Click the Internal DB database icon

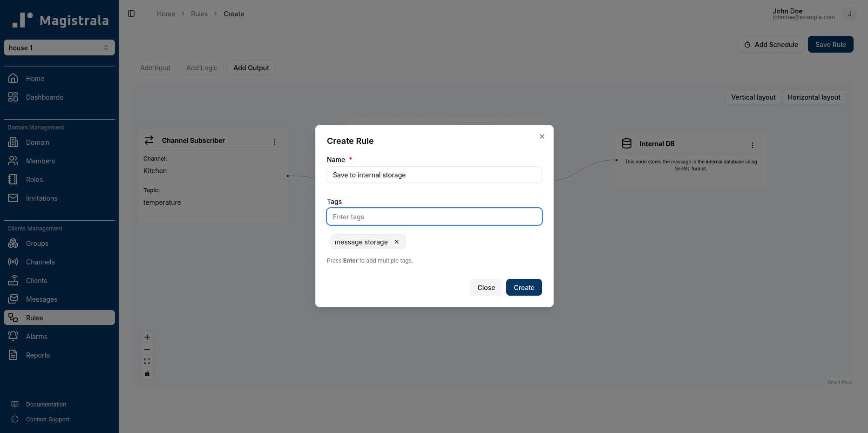pyautogui.click(x=627, y=144)
